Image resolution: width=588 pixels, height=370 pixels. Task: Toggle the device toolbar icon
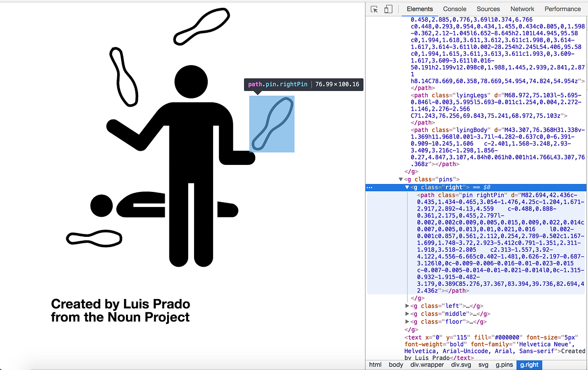[388, 9]
